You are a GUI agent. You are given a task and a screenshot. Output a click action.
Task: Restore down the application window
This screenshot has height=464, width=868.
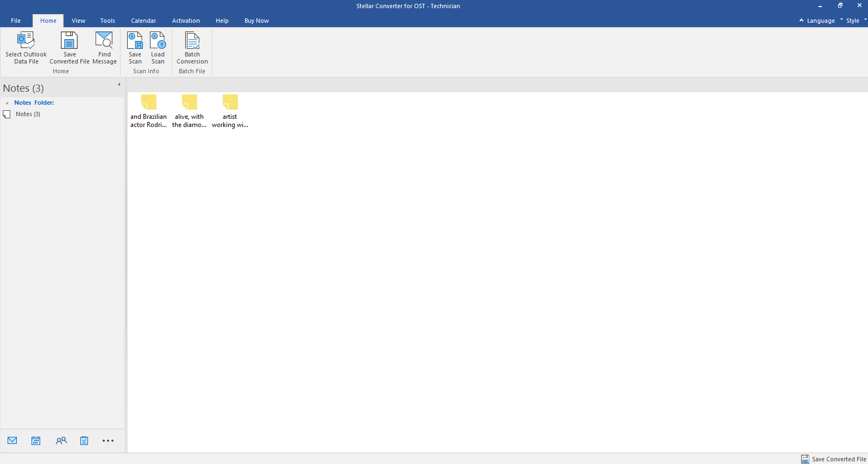(x=840, y=5)
